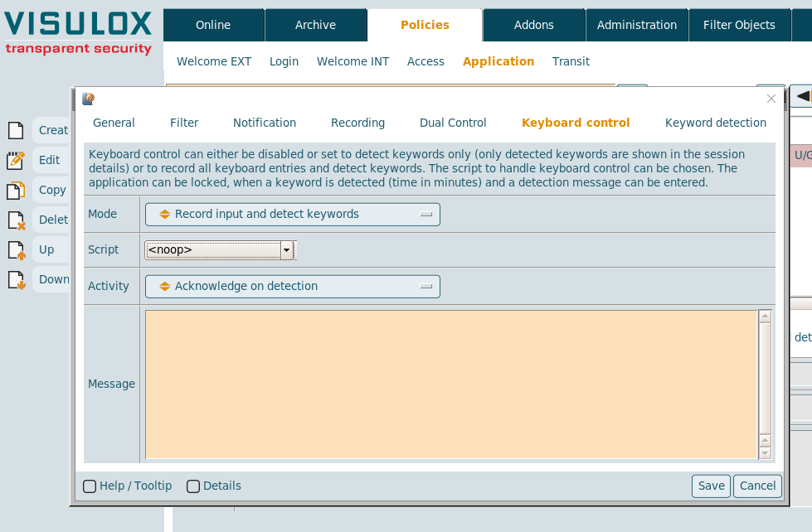Click the back arrow icon at top right
812x532 pixels.
(x=802, y=96)
